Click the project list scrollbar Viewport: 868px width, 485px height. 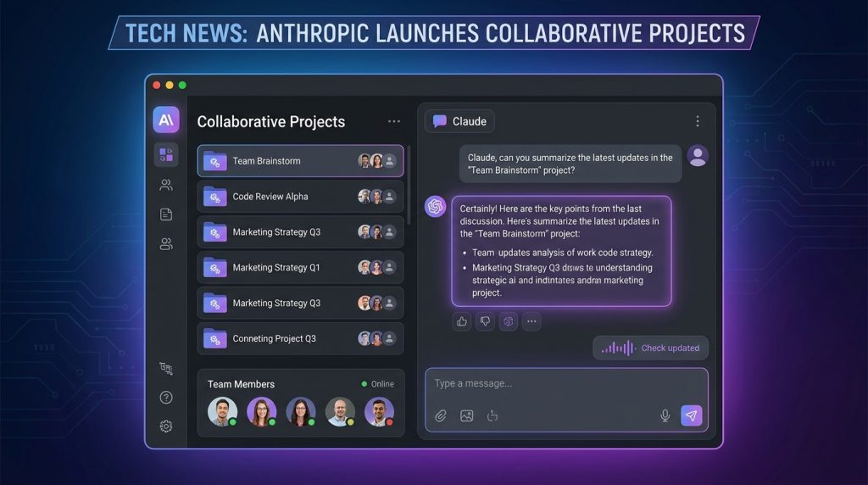pos(409,186)
